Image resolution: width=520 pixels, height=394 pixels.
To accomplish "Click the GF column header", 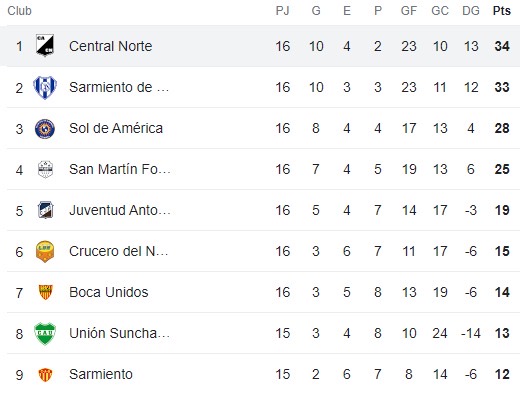I will pos(409,11).
